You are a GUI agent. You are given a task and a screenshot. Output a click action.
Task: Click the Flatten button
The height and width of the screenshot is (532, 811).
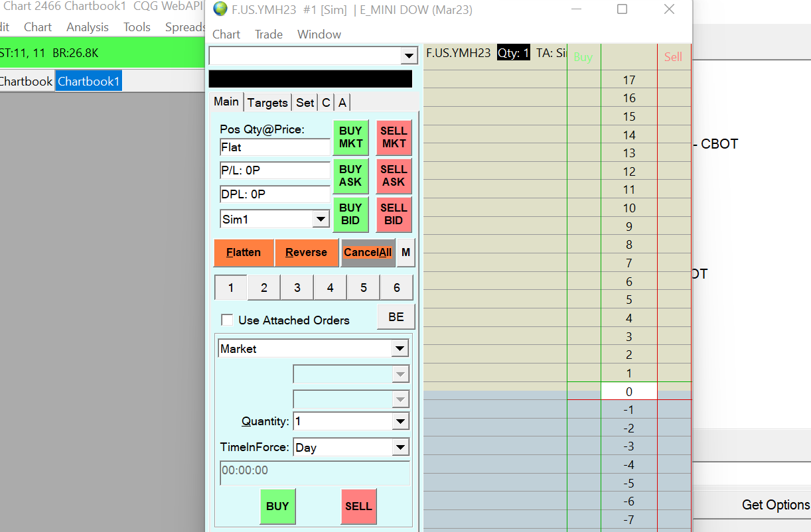(x=244, y=253)
